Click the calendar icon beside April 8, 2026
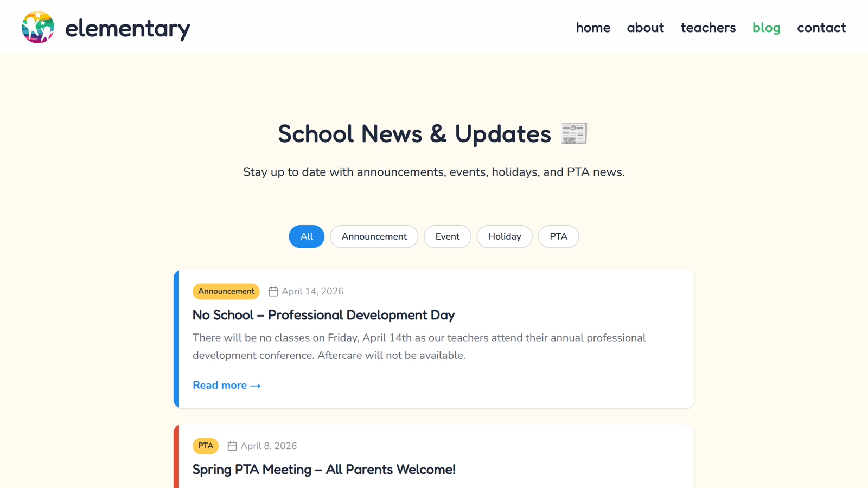868x488 pixels. pyautogui.click(x=232, y=446)
